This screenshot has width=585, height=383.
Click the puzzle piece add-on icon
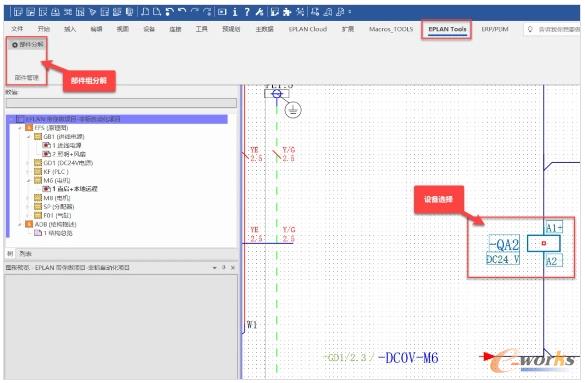[x=287, y=12]
